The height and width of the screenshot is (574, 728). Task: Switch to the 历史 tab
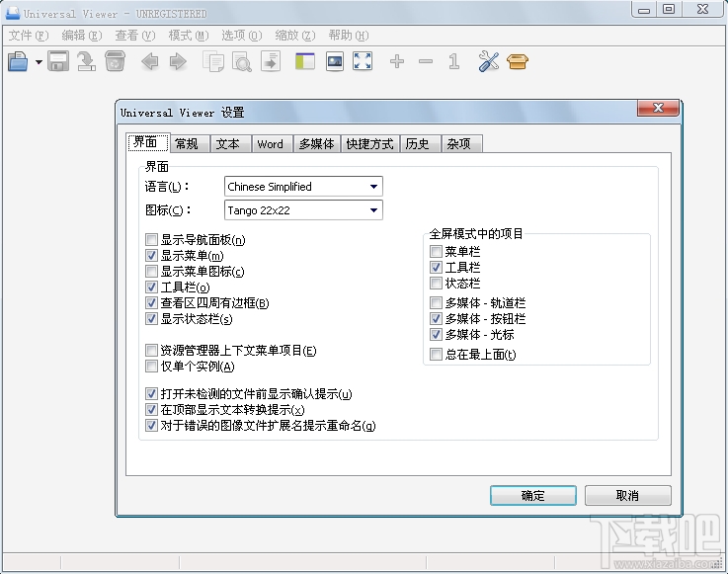click(420, 144)
